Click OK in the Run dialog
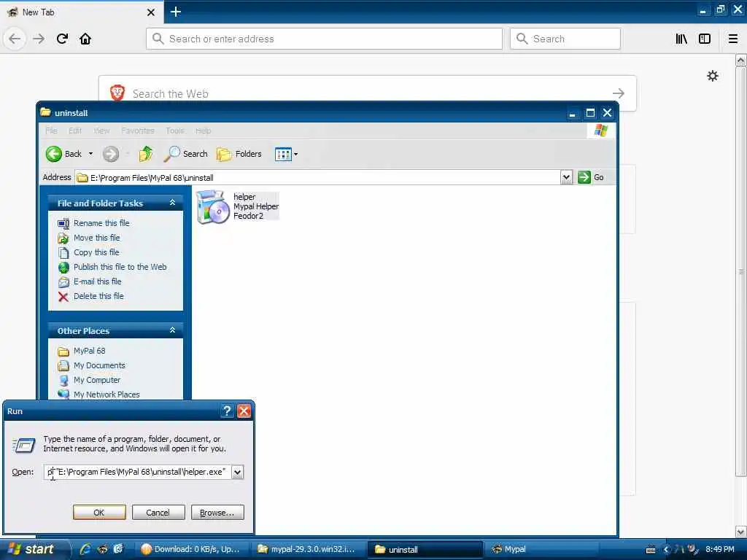 (99, 513)
